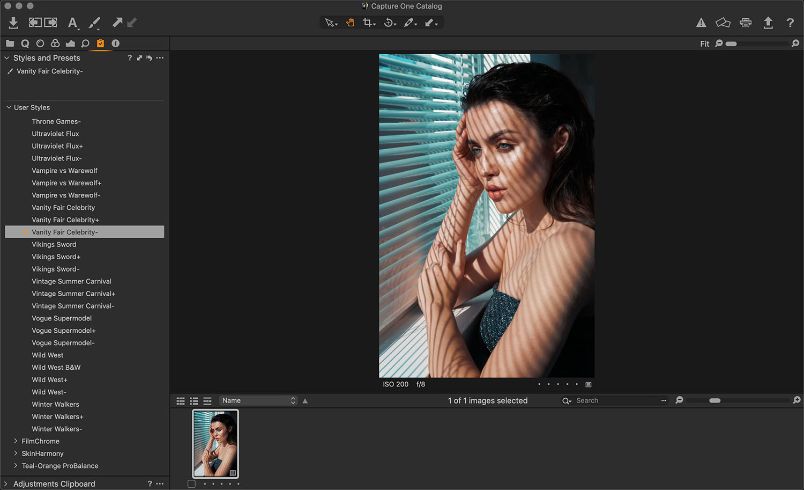Choose the Rotate tool
The height and width of the screenshot is (490, 804).
pyautogui.click(x=390, y=23)
